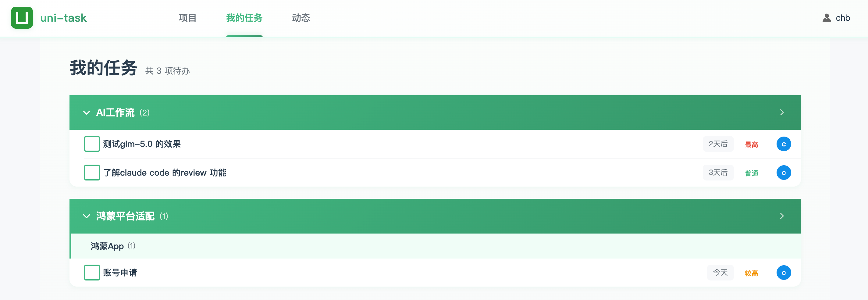Click the uni-task green logo icon
This screenshot has width=868, height=300.
click(x=22, y=18)
